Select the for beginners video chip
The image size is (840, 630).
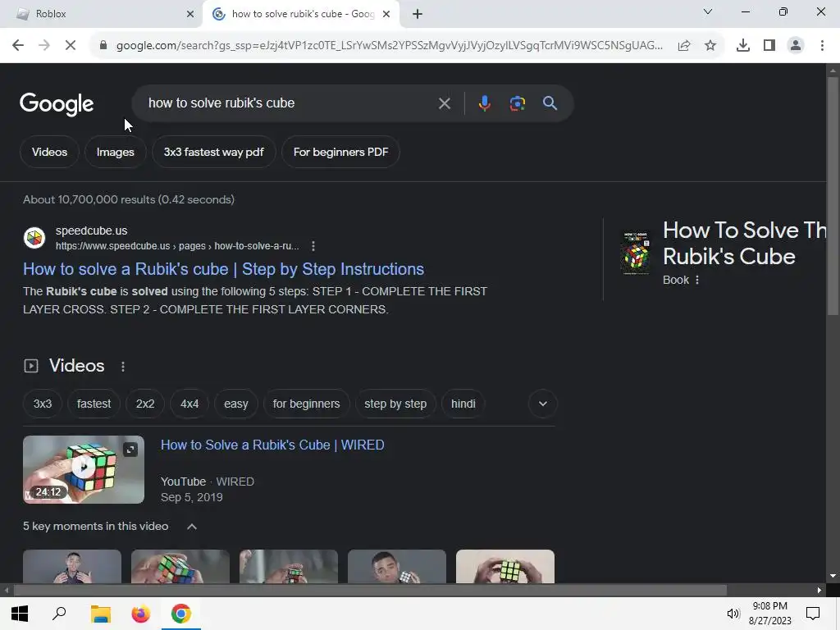click(307, 404)
